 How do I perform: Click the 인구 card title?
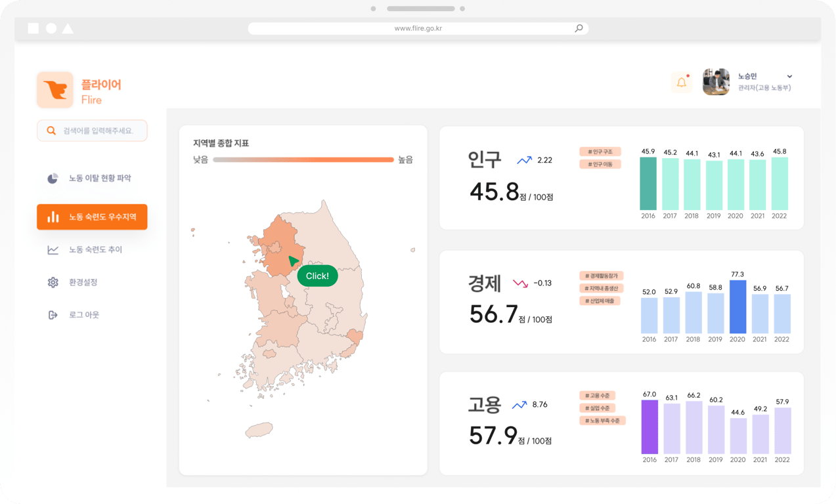(x=485, y=159)
